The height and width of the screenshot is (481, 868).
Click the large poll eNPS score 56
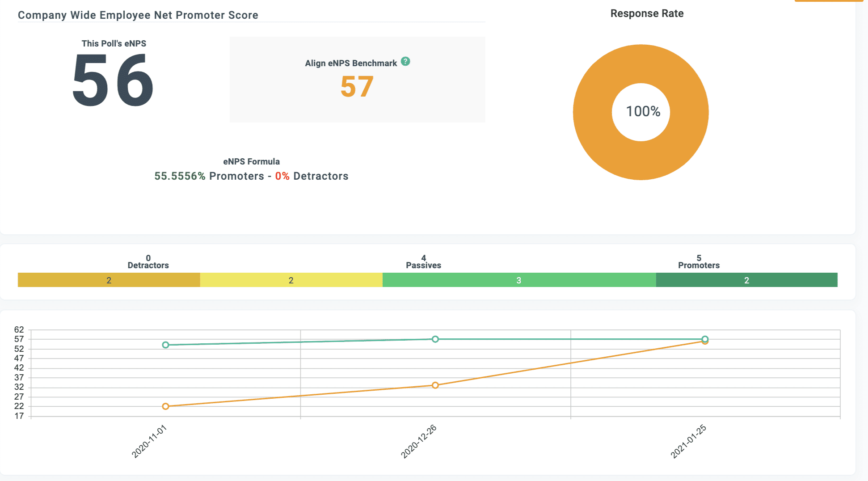point(113,80)
